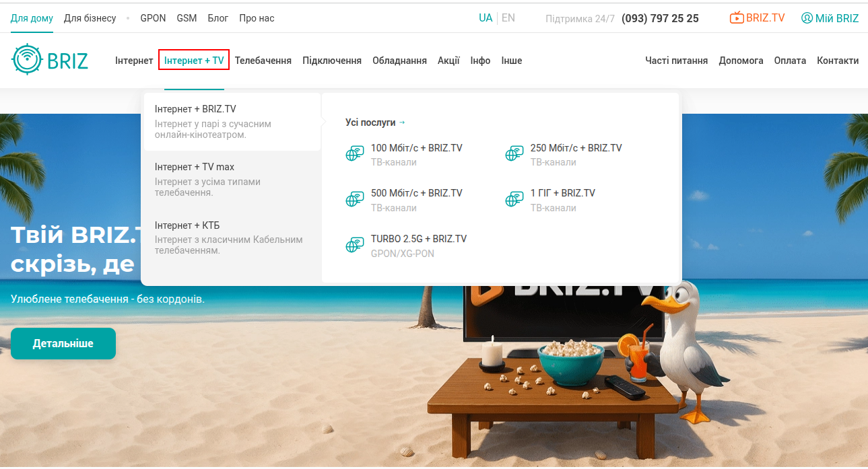Click the globe icon beside TURBO 2.5G + BRIZ.TV

[354, 246]
